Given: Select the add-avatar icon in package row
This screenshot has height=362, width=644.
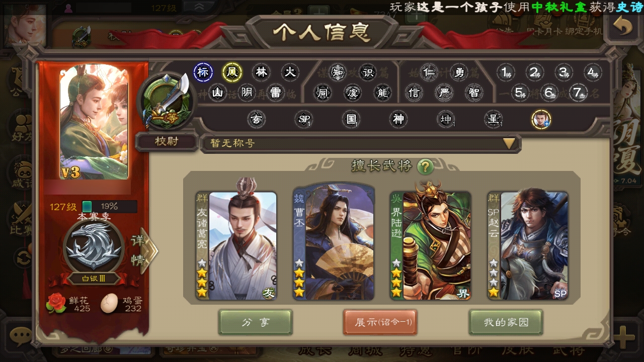Looking at the screenshot, I should click(x=541, y=120).
